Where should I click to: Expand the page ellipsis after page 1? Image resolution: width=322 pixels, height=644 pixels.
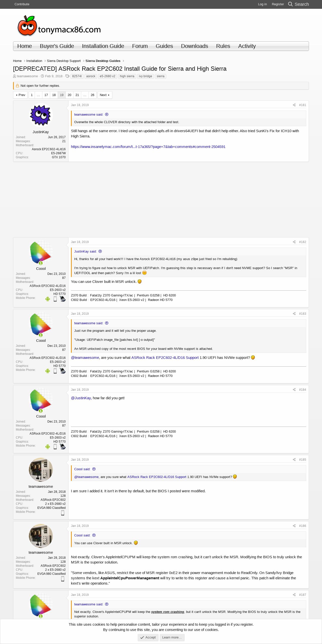[x=38, y=95]
